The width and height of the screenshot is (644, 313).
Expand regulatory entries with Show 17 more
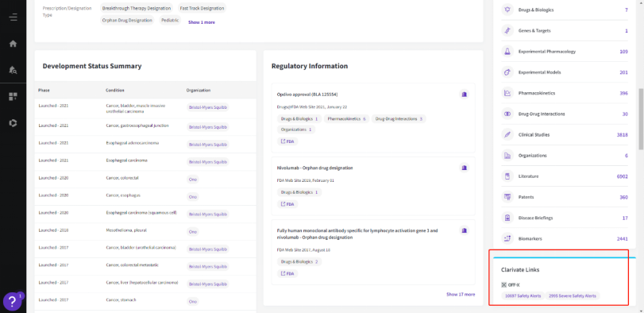click(x=461, y=295)
